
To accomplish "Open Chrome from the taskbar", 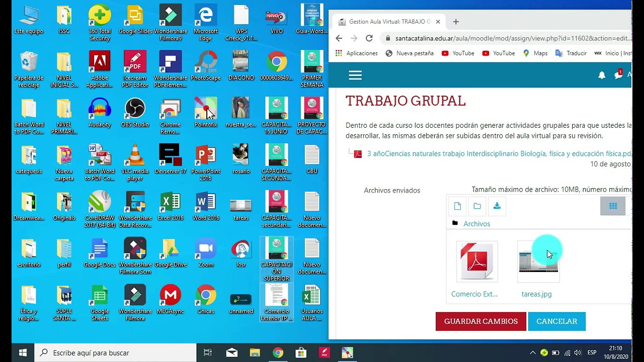I will coord(278,353).
